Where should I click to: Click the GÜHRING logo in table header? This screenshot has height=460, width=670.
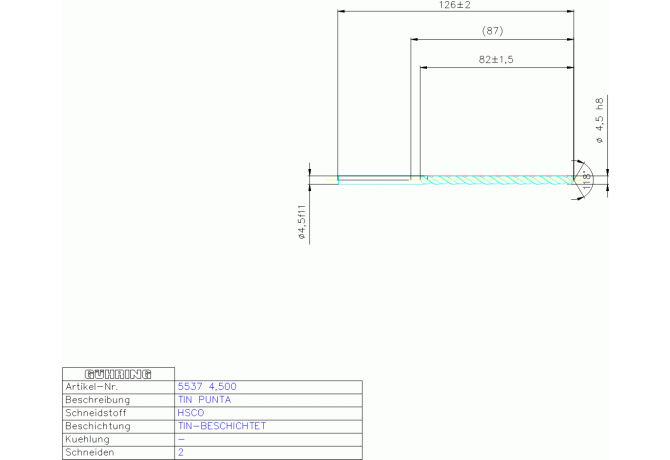tap(117, 373)
